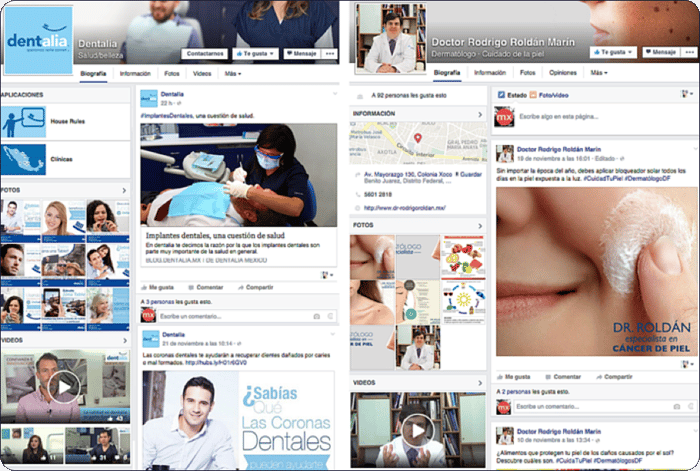Open the sun infographic photo thumbnail

pyautogui.click(x=463, y=302)
